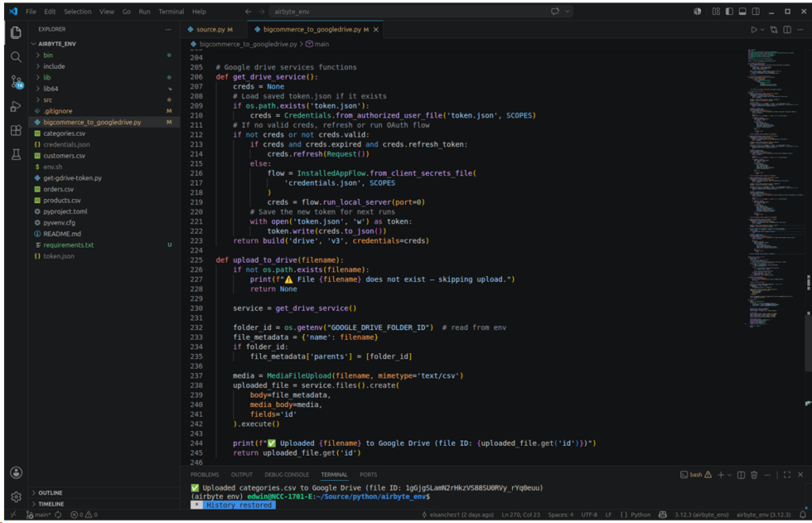The width and height of the screenshot is (812, 523).
Task: Split the terminal
Action: [741, 475]
